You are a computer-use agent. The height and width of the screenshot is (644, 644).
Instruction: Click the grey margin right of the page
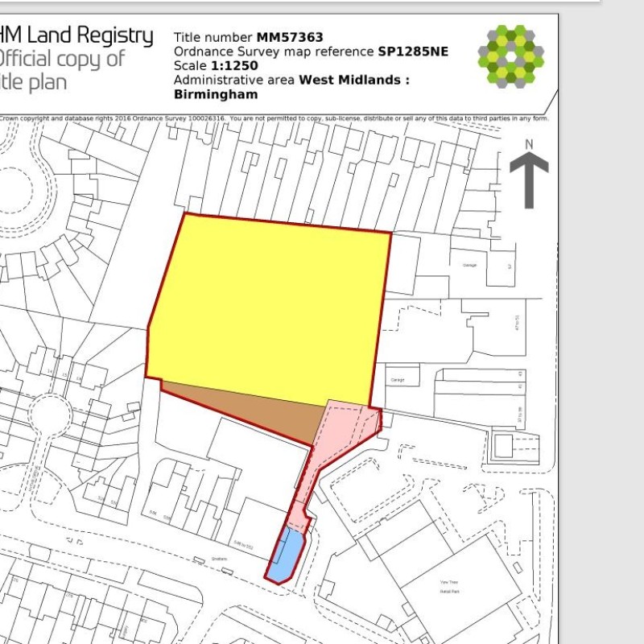point(602,322)
